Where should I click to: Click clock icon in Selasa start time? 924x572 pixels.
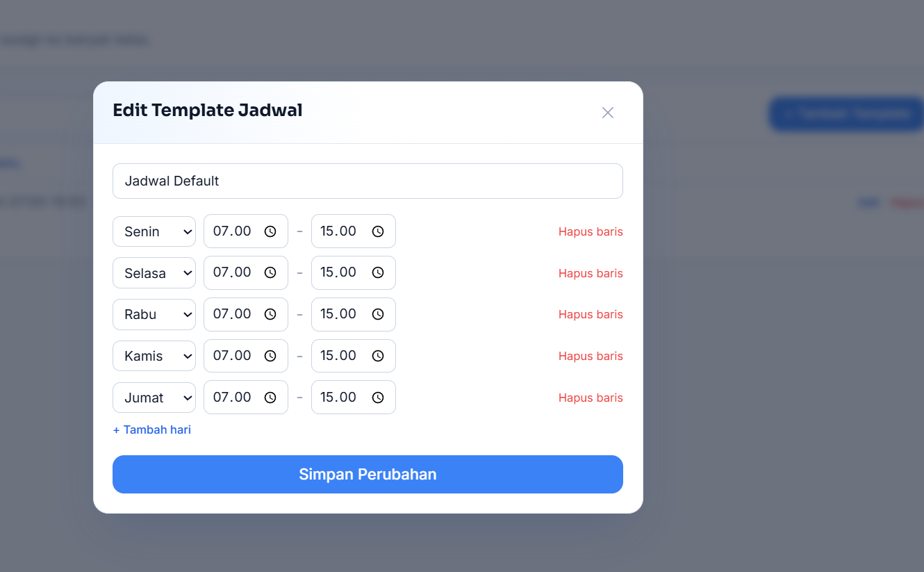270,272
